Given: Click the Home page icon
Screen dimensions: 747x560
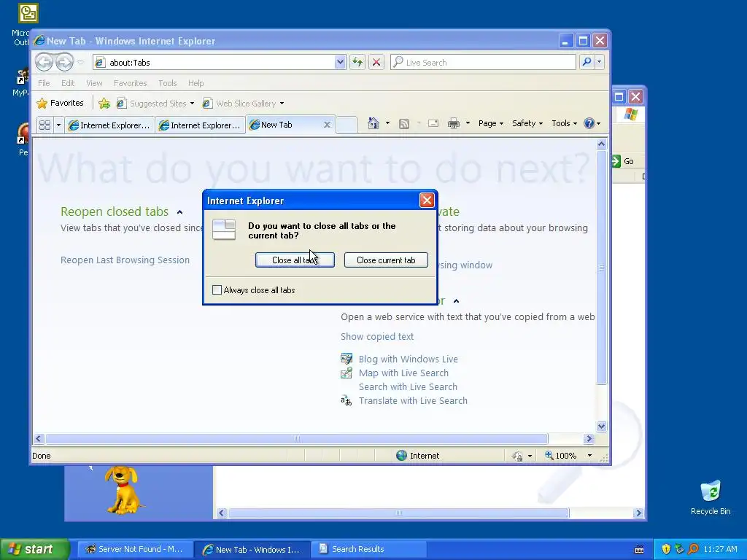Looking at the screenshot, I should click(x=373, y=123).
